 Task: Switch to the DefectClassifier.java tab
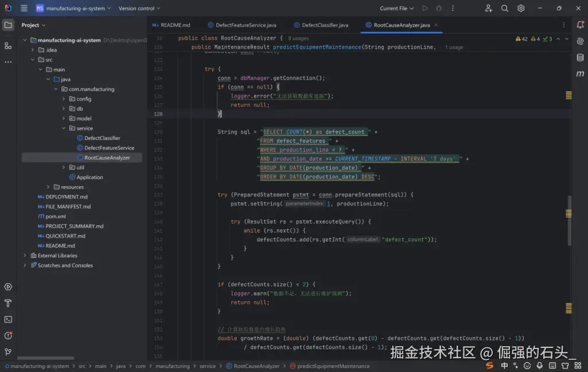click(x=325, y=25)
